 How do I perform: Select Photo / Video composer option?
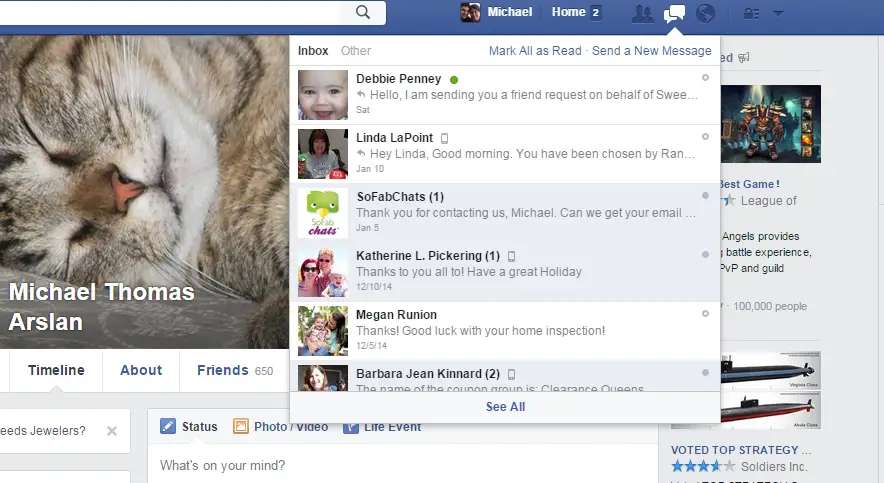point(281,427)
